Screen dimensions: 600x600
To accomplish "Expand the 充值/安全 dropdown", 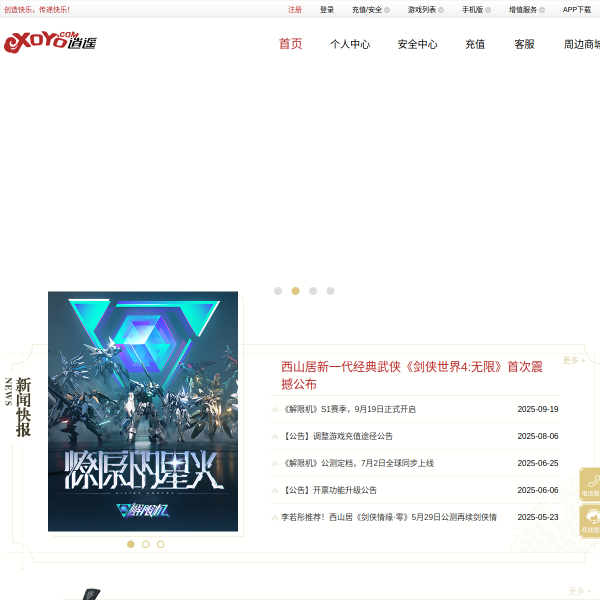I will pyautogui.click(x=370, y=10).
